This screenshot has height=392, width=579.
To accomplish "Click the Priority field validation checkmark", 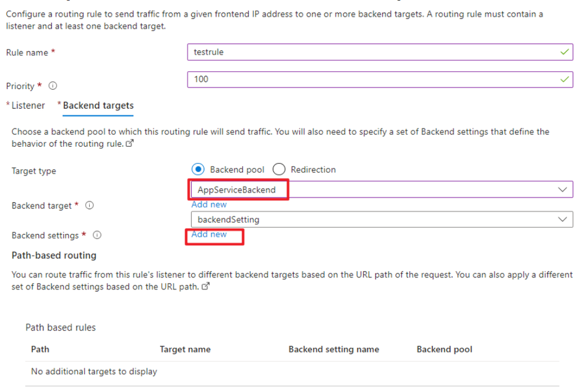I will click(565, 79).
